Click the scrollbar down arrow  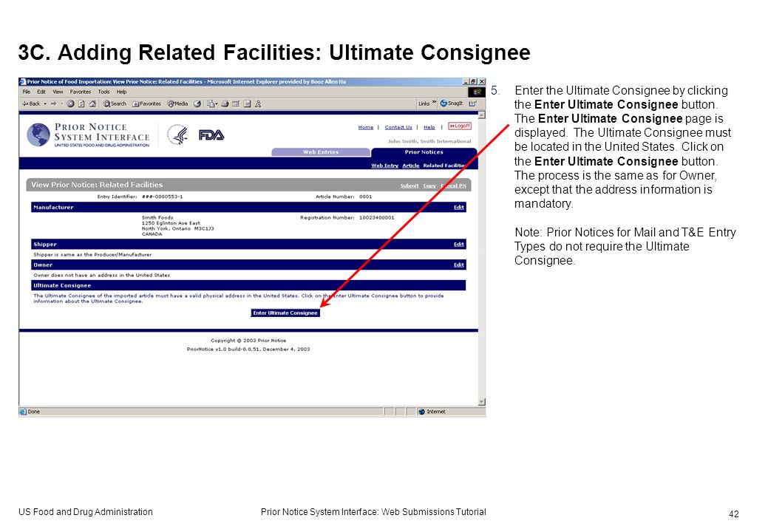coord(481,402)
